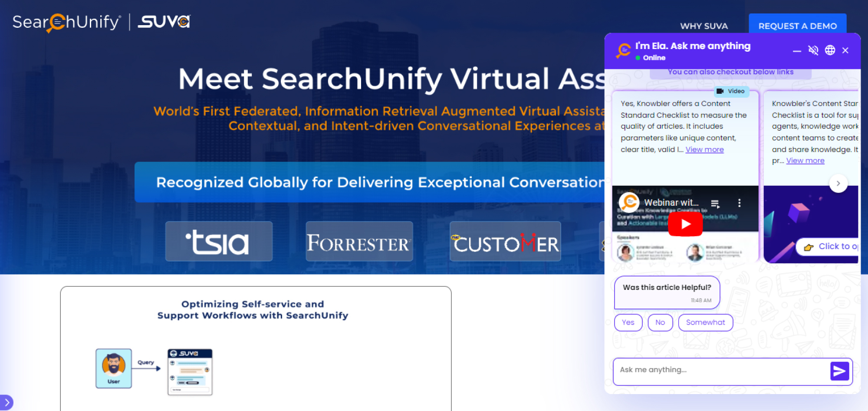Click 'You can also checkout below links' banner
Image resolution: width=868 pixels, height=411 pixels.
point(730,72)
